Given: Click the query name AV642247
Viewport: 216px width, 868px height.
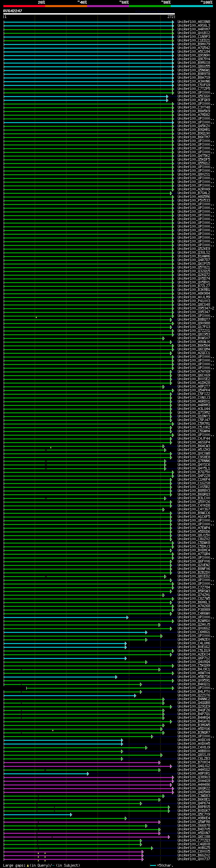Looking at the screenshot, I should click(13, 11).
